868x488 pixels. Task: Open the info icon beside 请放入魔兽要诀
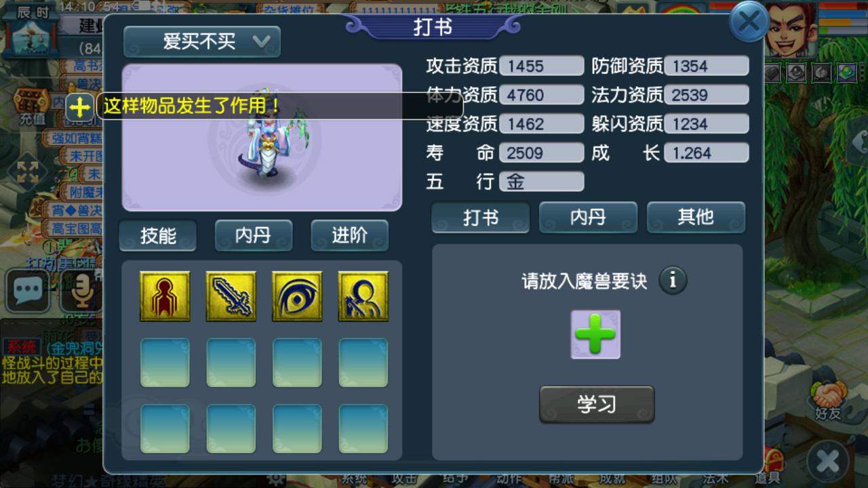click(x=673, y=280)
